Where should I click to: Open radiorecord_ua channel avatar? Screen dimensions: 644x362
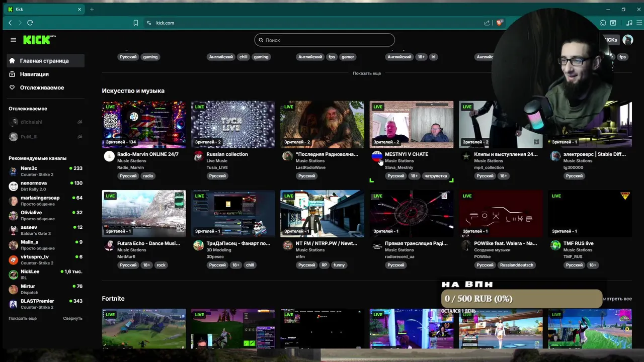click(377, 245)
